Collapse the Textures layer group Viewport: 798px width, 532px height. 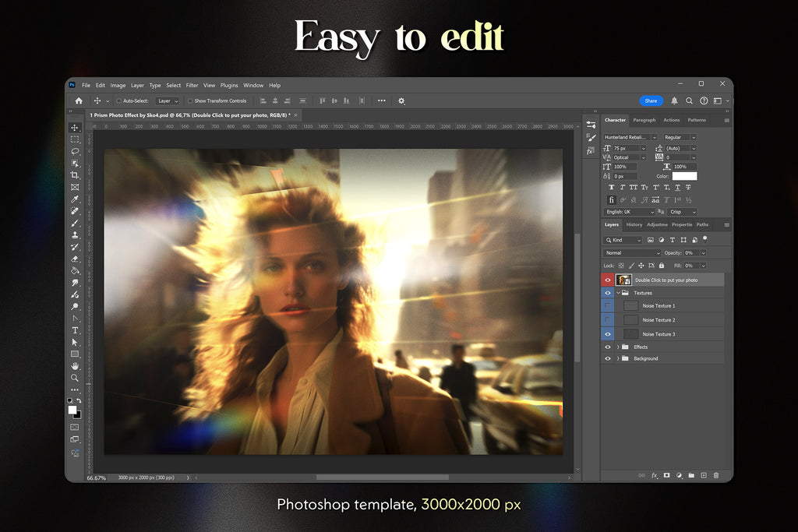click(618, 293)
